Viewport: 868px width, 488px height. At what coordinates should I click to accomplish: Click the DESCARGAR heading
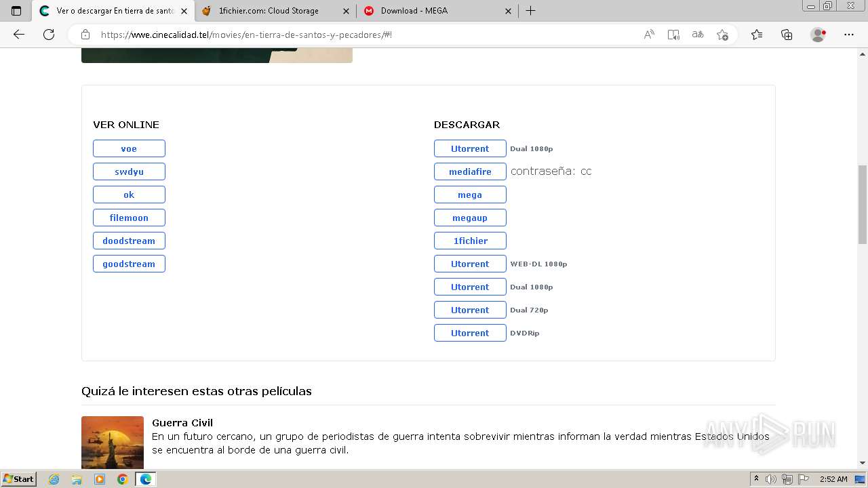467,125
